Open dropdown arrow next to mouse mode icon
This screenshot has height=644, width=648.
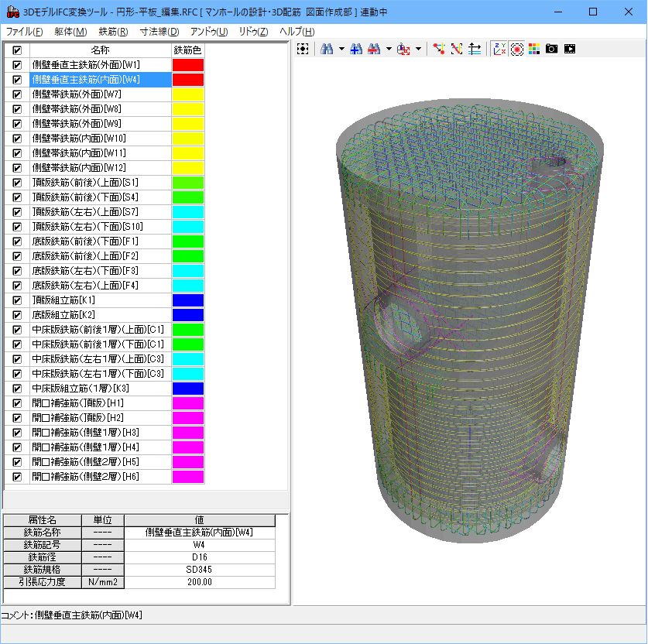coord(418,50)
